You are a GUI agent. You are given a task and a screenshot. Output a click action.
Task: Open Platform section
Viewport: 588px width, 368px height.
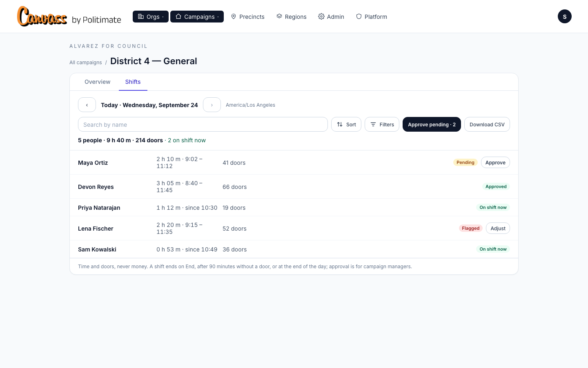372,17
